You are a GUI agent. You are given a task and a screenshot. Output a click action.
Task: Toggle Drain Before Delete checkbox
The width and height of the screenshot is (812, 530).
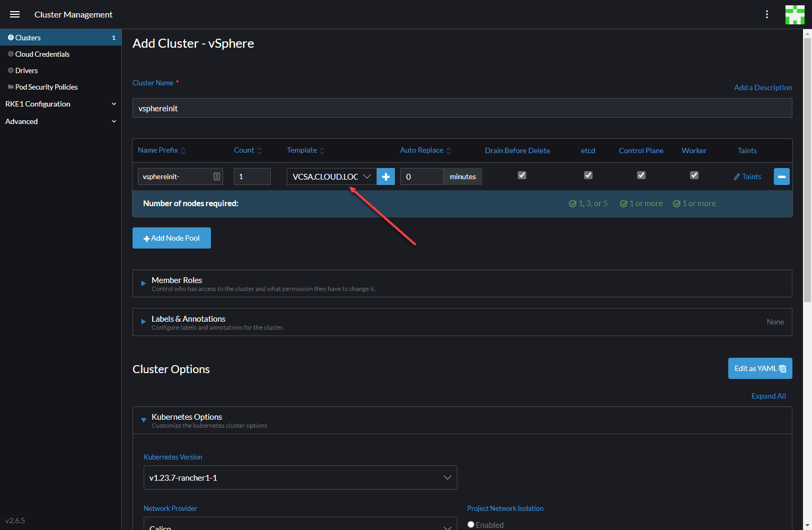click(x=522, y=175)
